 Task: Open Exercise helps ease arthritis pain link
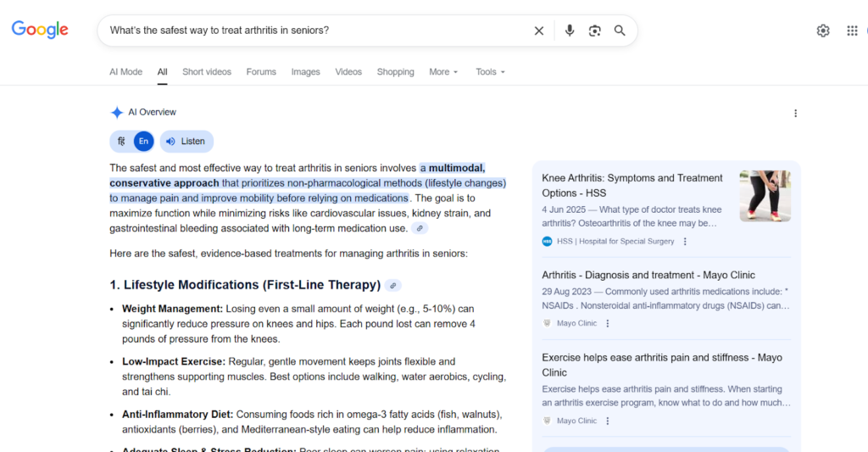coord(662,365)
